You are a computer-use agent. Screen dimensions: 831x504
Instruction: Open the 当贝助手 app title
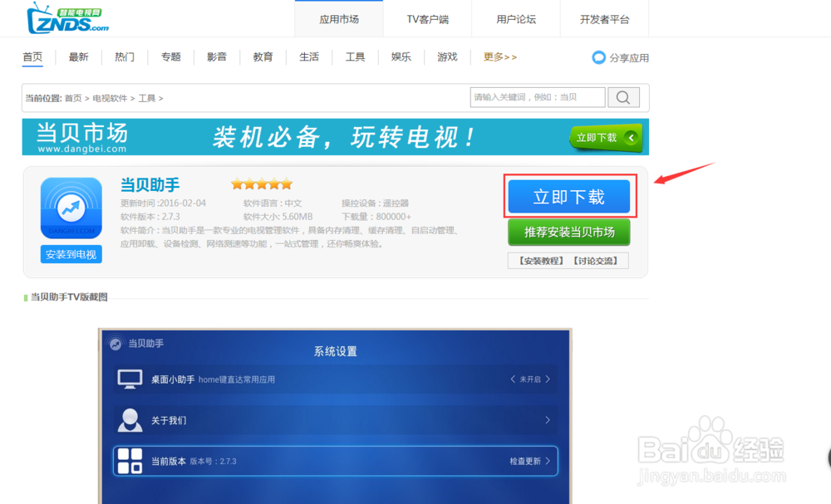point(150,185)
